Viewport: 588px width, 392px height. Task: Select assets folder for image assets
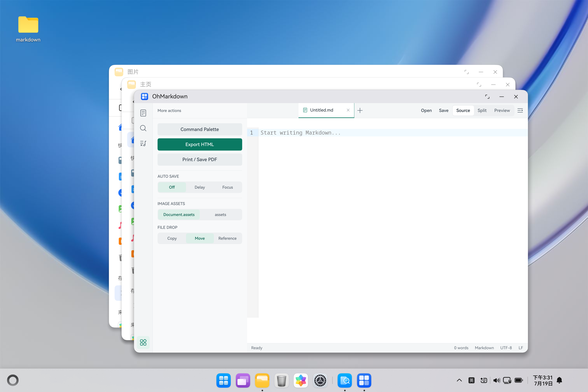[220, 214]
